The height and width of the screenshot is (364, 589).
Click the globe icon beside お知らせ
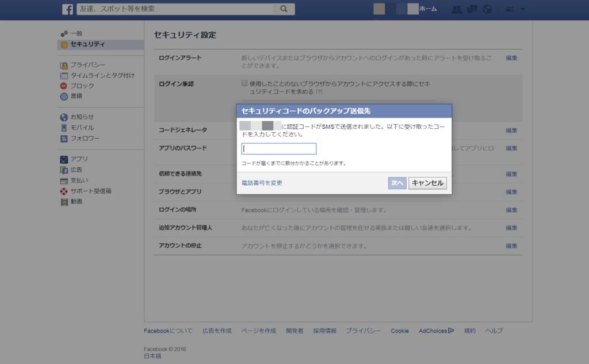pyautogui.click(x=64, y=117)
